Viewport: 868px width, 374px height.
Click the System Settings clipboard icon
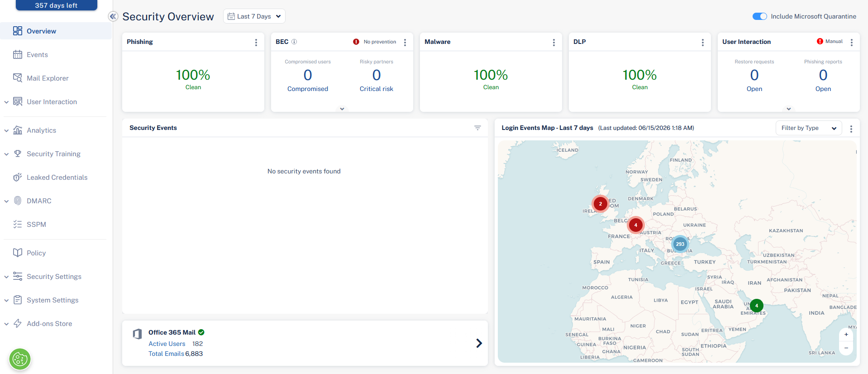18,300
